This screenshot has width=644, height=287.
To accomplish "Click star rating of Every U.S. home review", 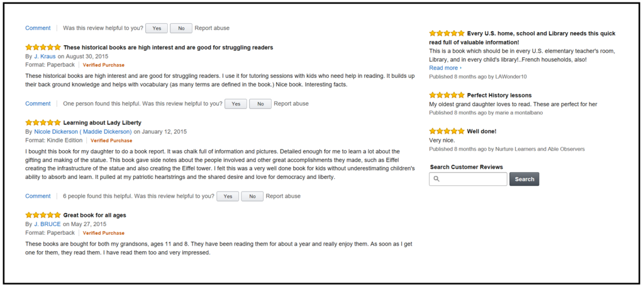I will pos(447,33).
